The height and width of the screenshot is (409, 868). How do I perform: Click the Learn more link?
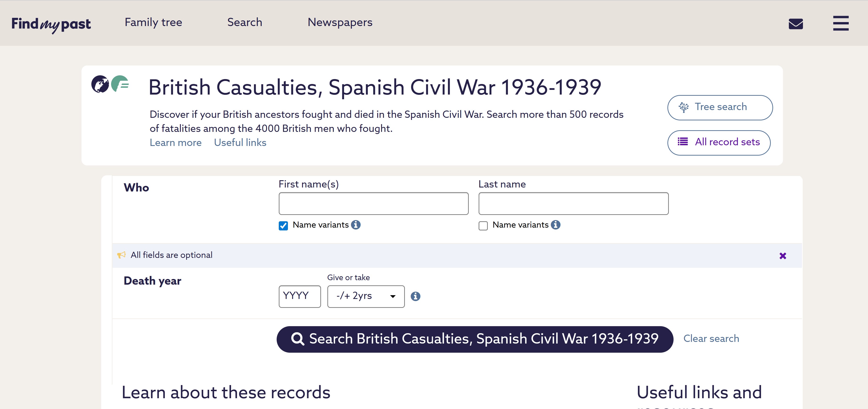click(x=176, y=143)
